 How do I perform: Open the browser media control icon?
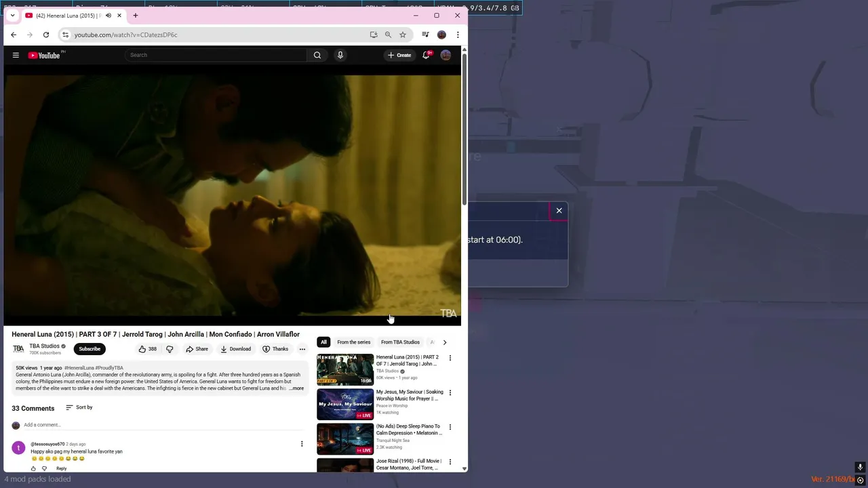click(425, 35)
